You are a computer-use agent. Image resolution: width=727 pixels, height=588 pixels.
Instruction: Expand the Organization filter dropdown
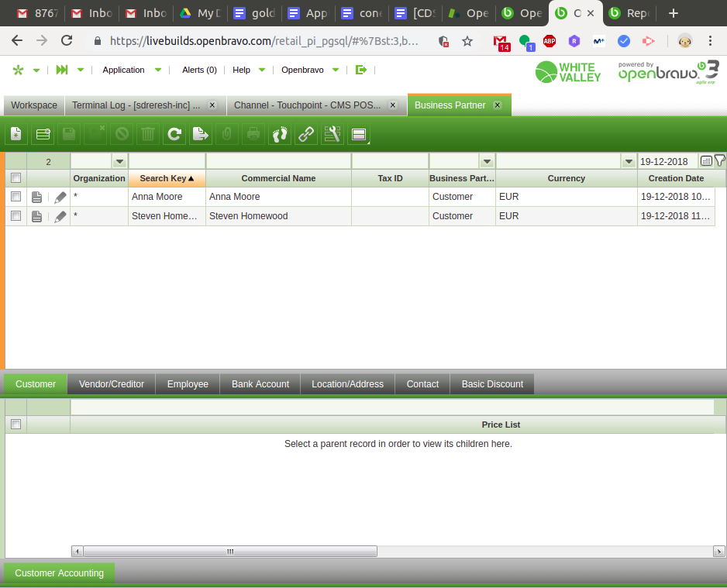[x=119, y=161]
